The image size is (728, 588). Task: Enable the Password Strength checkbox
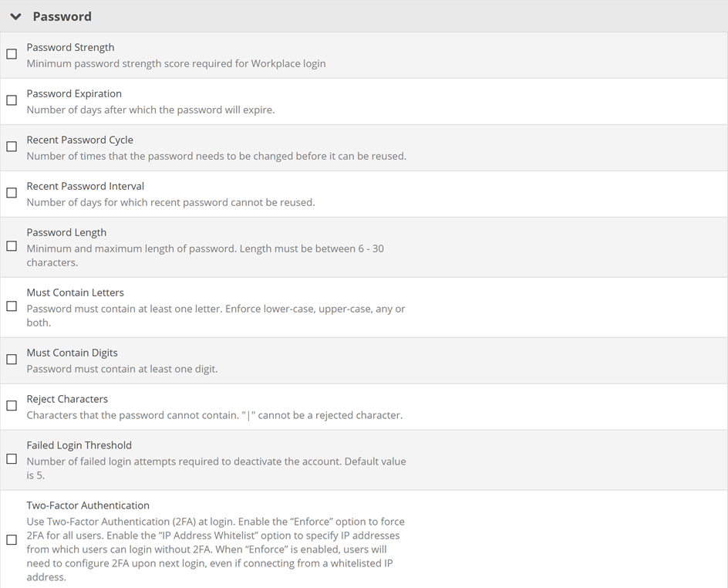(x=12, y=54)
